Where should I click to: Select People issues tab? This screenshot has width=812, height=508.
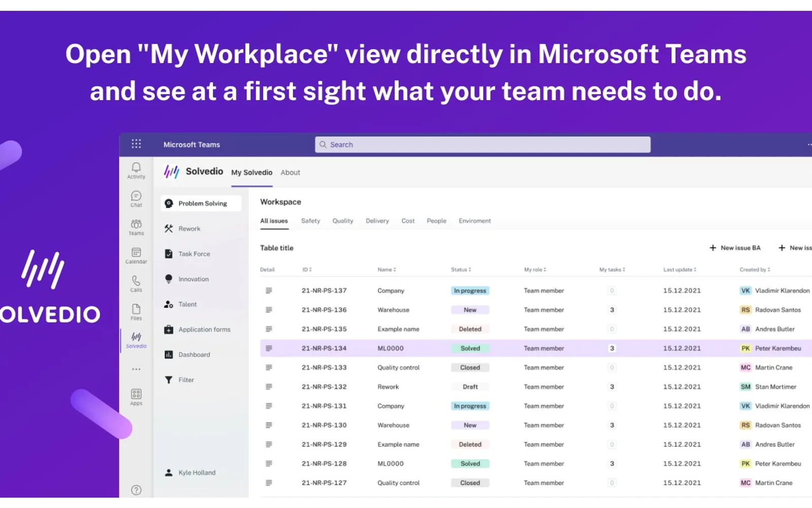(436, 221)
